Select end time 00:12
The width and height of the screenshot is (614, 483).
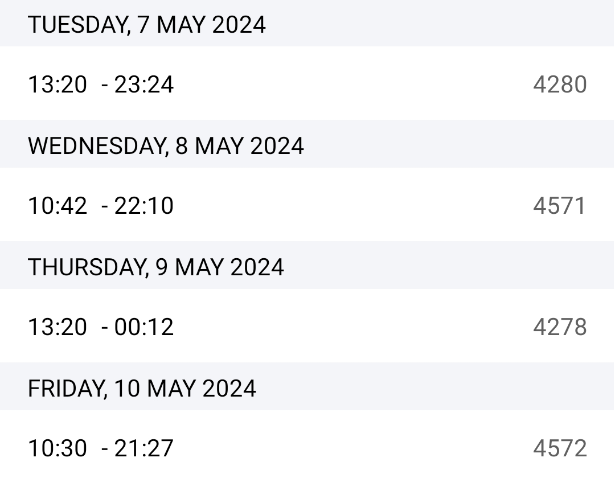coord(144,327)
